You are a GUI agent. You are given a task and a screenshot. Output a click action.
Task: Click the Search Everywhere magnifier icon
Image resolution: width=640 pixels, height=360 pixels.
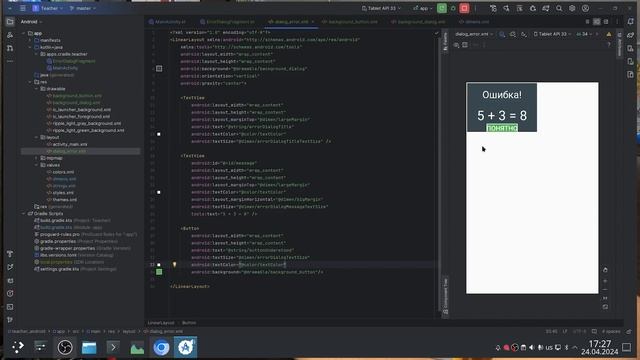coord(559,8)
